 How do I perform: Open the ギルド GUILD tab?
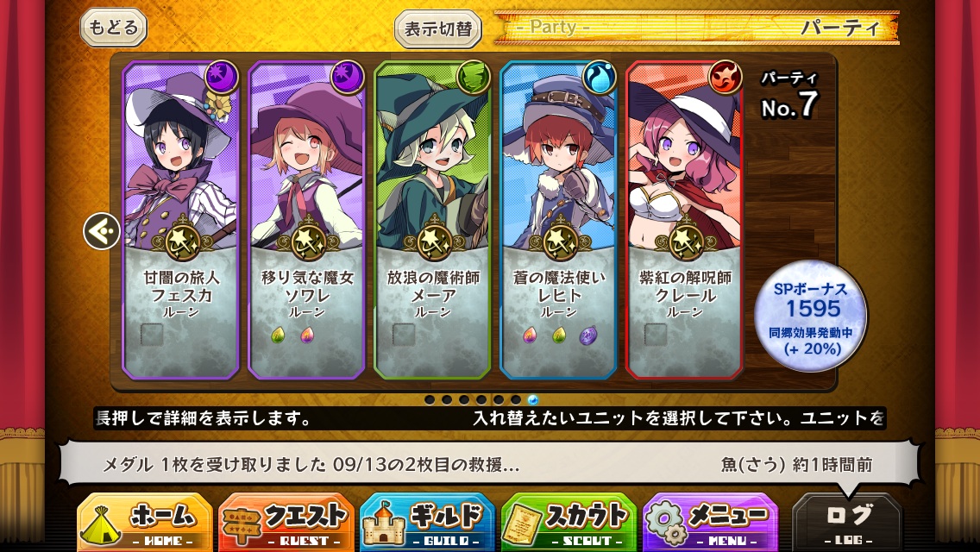428,523
